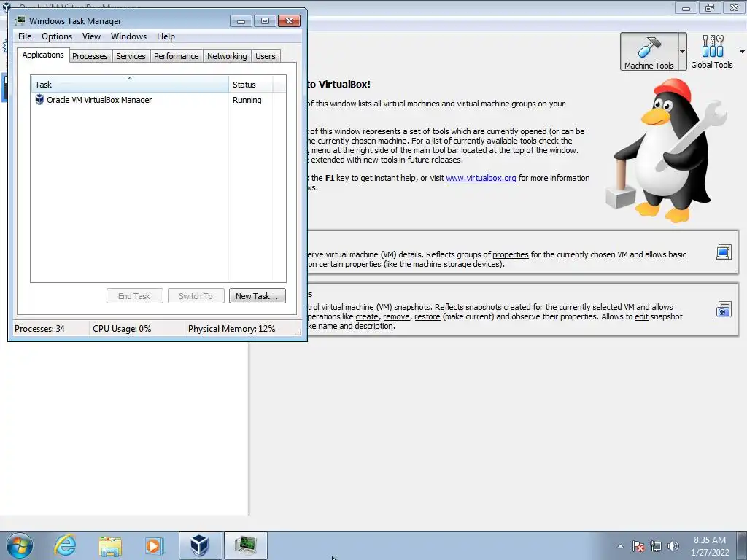Click the Task Manager title bar icon

pyautogui.click(x=20, y=20)
